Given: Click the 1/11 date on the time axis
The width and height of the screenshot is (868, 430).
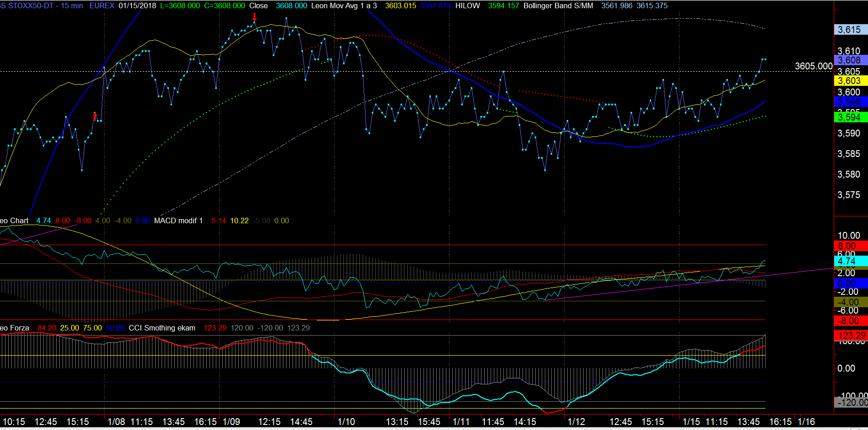Looking at the screenshot, I should point(461,422).
